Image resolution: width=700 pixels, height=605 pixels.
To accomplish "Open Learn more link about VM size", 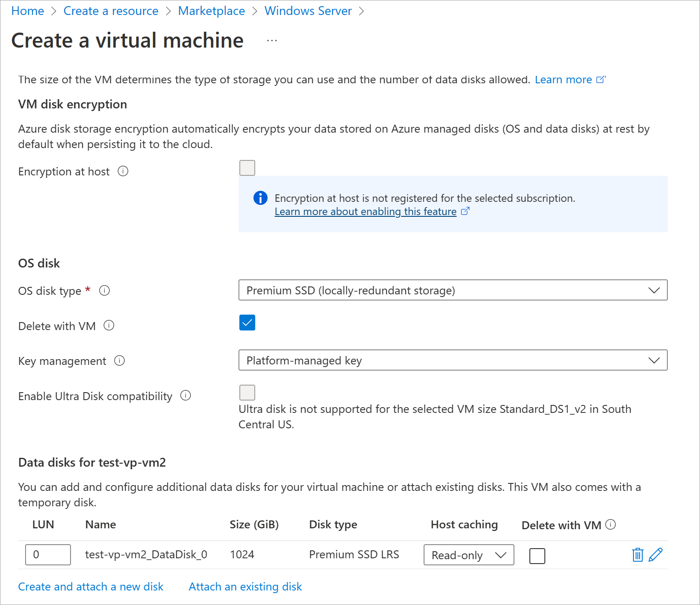I will click(563, 80).
